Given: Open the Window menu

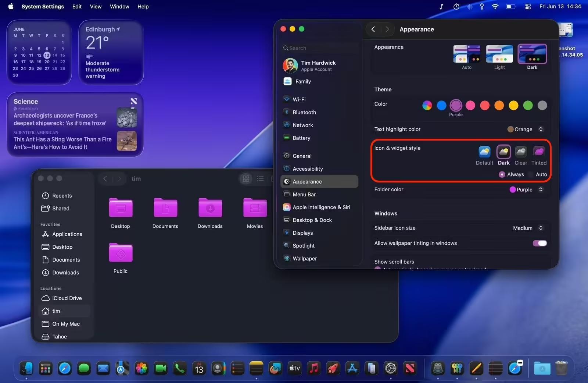Looking at the screenshot, I should pyautogui.click(x=119, y=7).
